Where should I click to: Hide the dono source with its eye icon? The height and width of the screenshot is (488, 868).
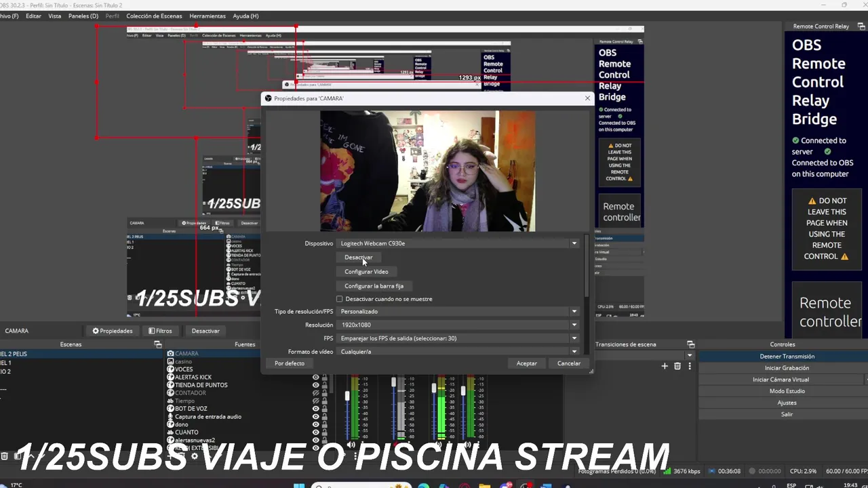[315, 424]
